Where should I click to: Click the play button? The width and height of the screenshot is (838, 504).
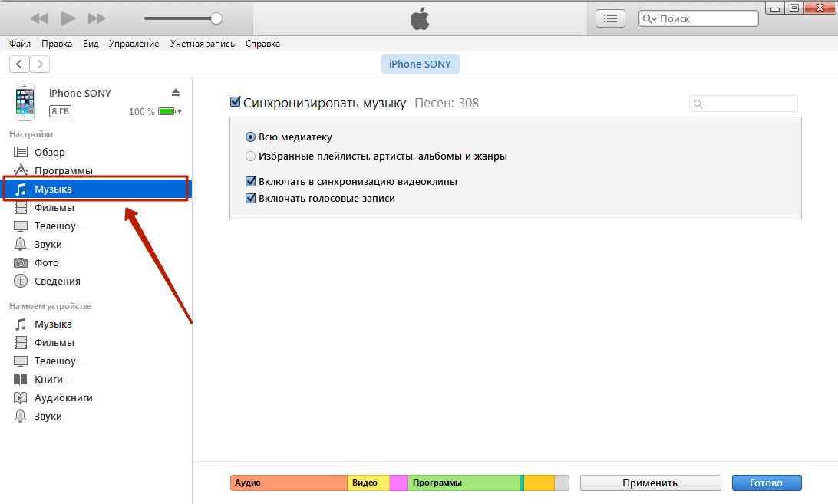(x=68, y=18)
